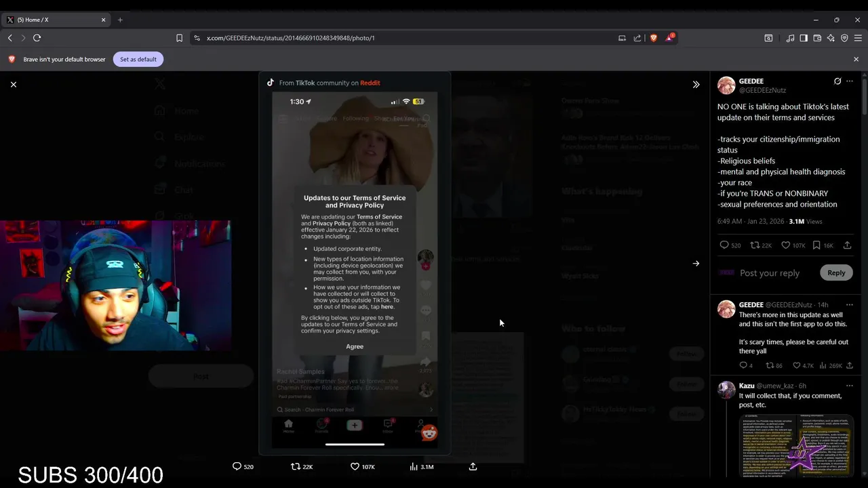Go back in browser history
This screenshot has height=488, width=868.
(x=9, y=38)
